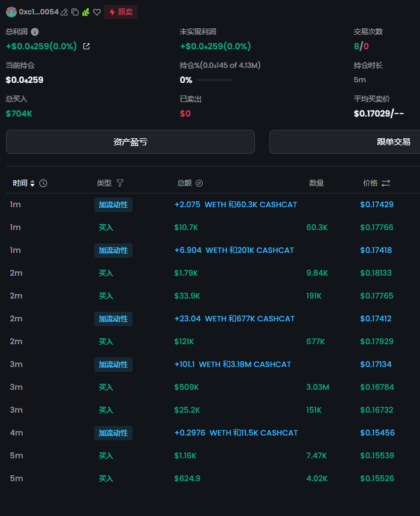Select +101.1 WETH 和3.18M CASHCAT entry
The image size is (420, 516).
[x=233, y=364]
